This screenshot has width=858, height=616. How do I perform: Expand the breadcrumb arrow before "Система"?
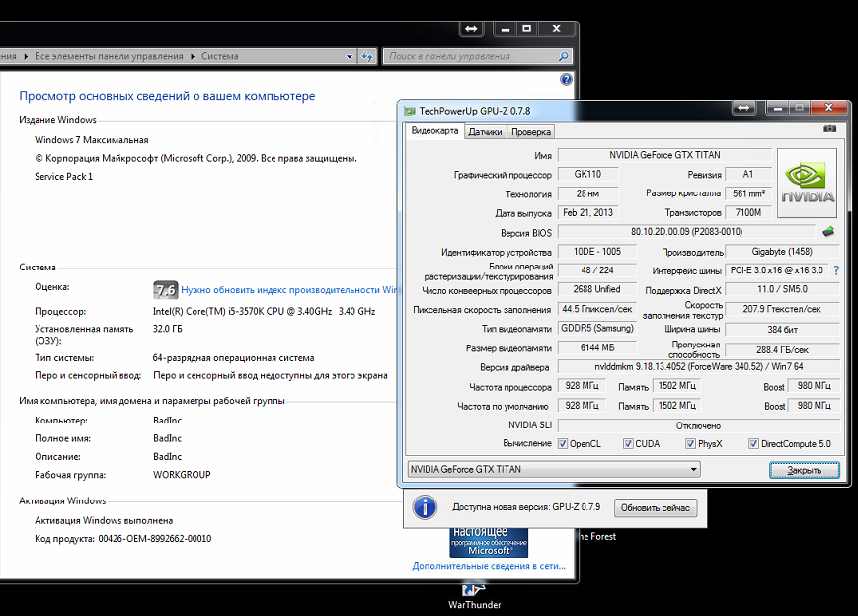click(193, 56)
